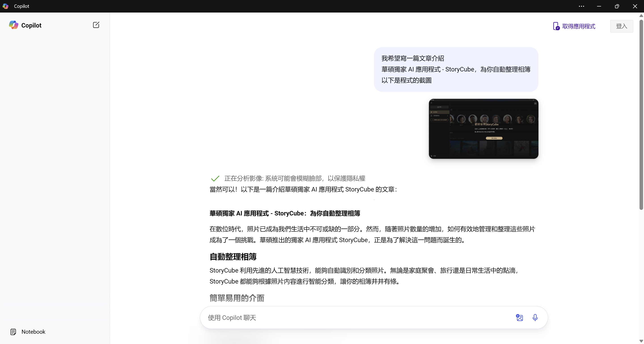Click the scroll down arrow
The image size is (644, 344).
pos(641,341)
